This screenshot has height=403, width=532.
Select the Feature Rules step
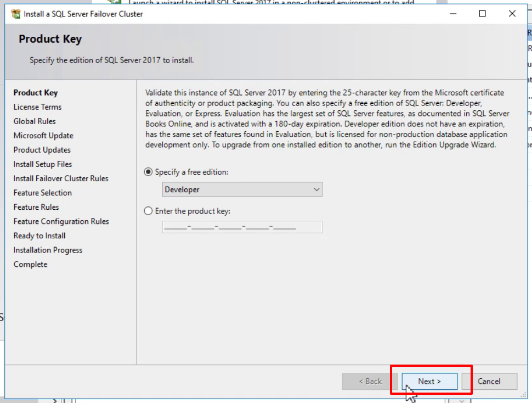pyautogui.click(x=36, y=207)
